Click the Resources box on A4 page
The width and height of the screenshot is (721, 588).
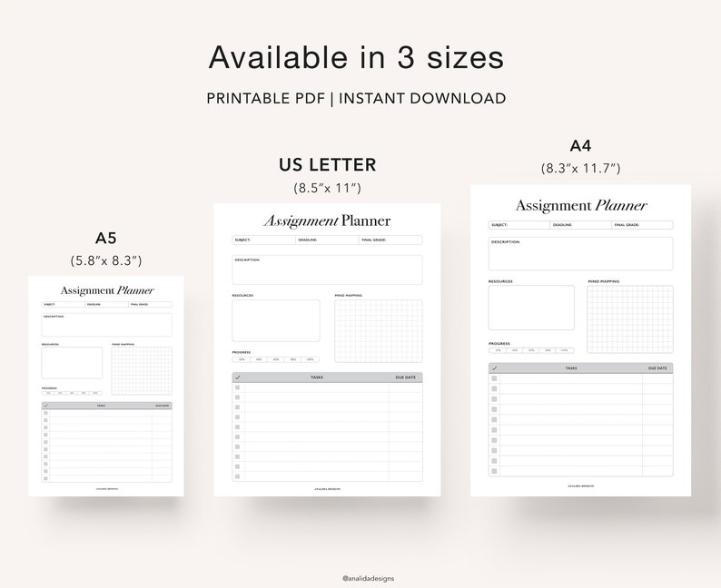[x=531, y=308]
